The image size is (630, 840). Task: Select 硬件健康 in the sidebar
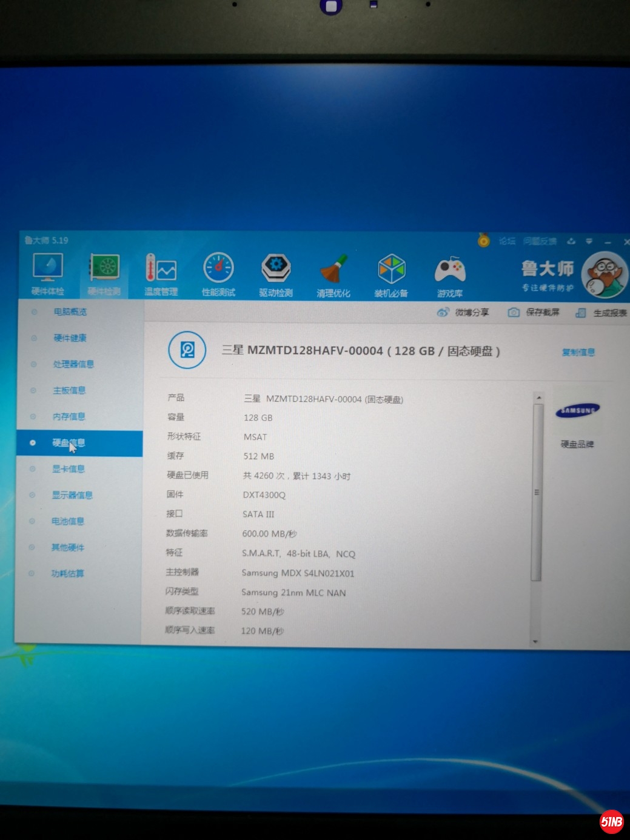point(70,338)
